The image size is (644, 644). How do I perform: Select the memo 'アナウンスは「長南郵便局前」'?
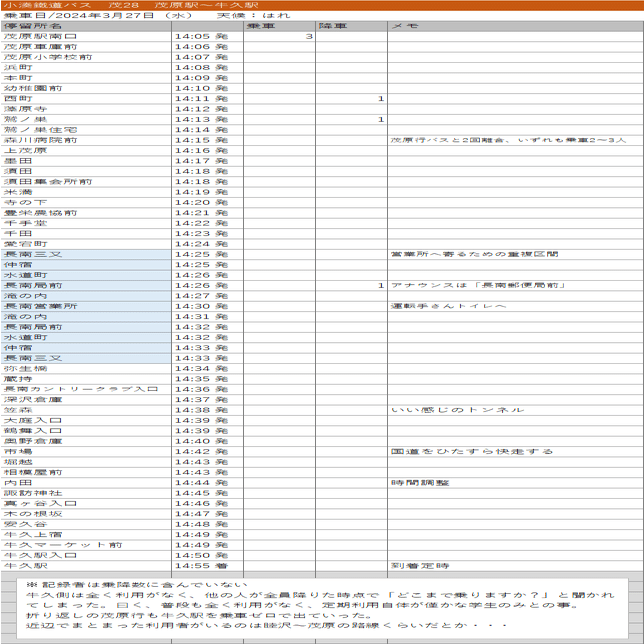click(x=478, y=285)
